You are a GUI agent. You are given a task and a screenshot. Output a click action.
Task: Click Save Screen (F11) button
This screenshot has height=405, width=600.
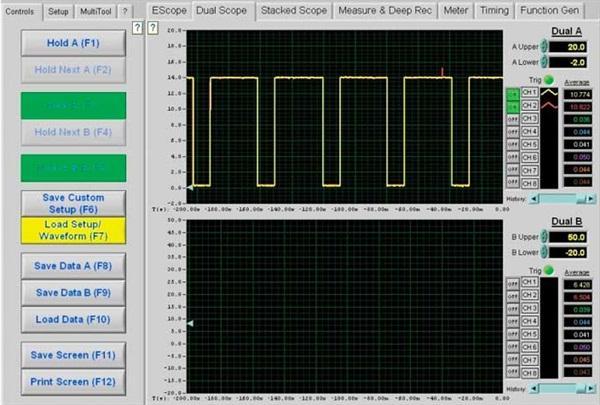pyautogui.click(x=71, y=355)
